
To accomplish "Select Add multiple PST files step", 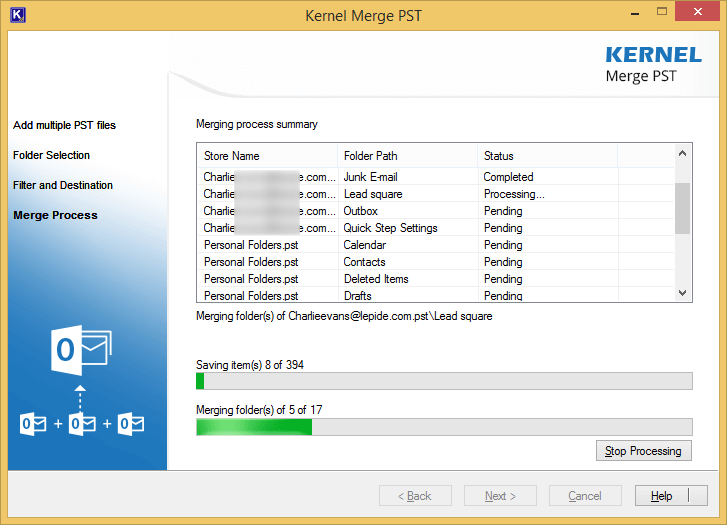I will pos(64,125).
